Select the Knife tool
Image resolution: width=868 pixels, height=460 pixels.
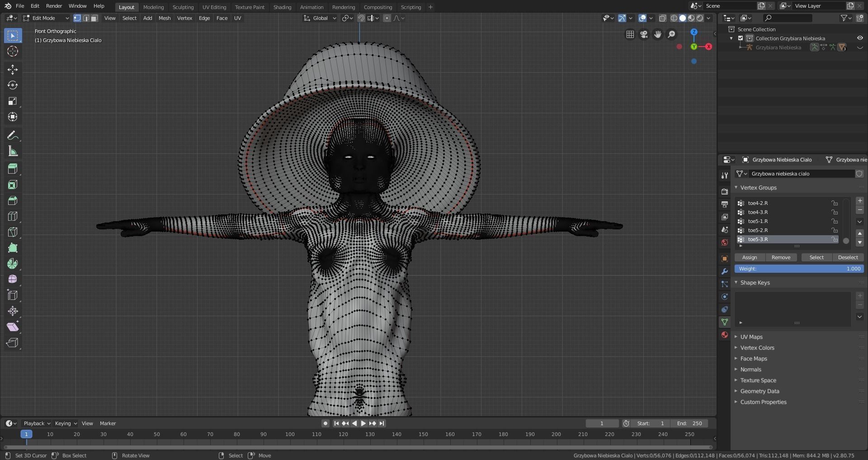[13, 232]
